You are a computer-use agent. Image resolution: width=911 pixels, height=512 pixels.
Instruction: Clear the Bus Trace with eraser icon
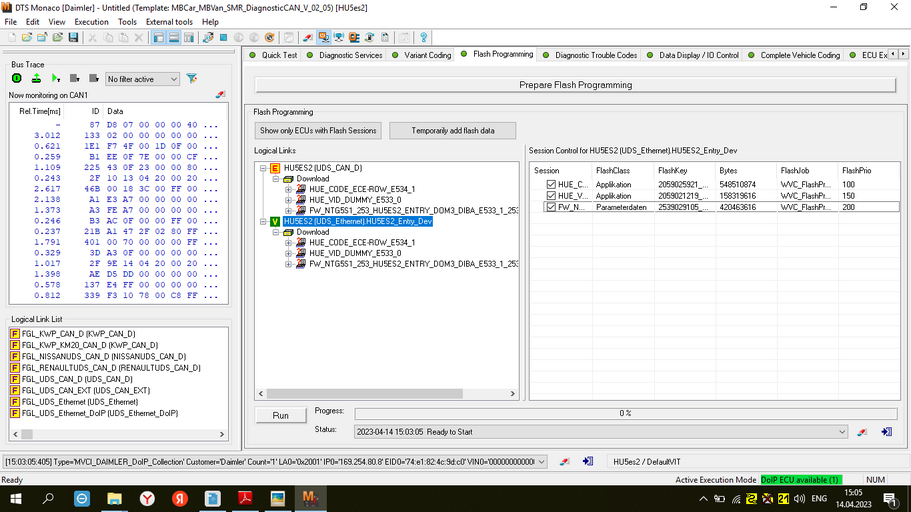point(220,95)
